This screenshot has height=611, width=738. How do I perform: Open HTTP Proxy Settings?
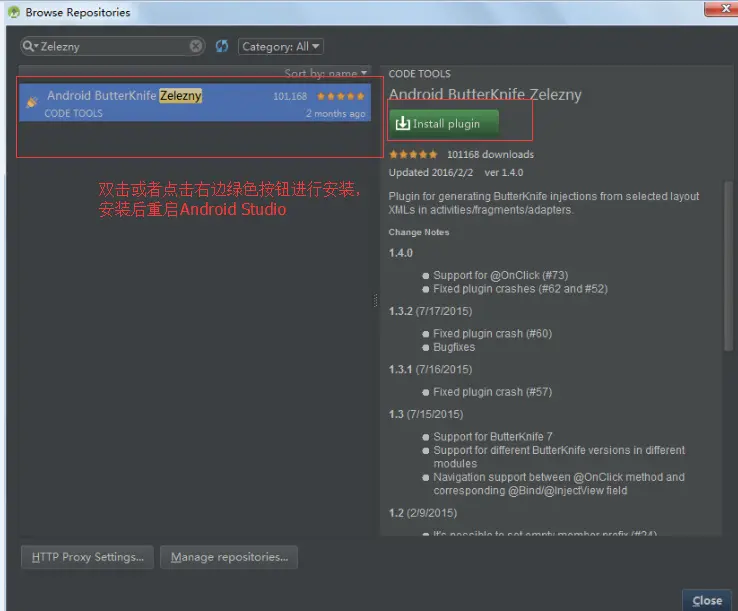pos(88,557)
